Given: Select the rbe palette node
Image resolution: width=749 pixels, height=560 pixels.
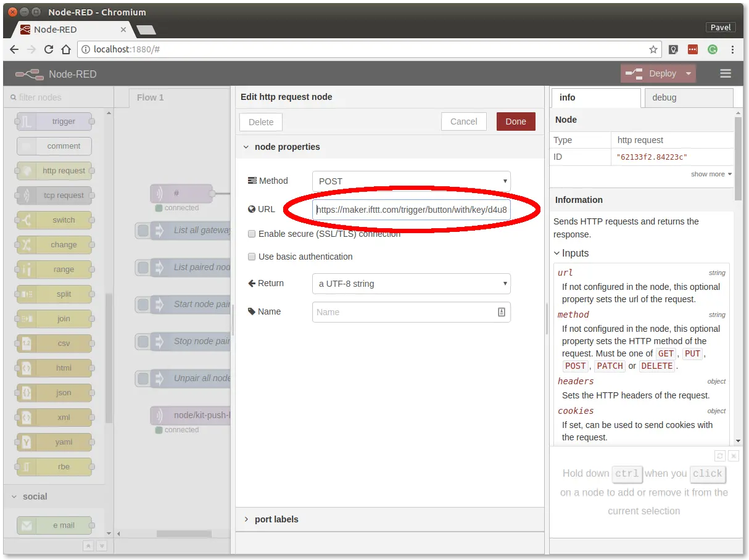Looking at the screenshot, I should [54, 467].
